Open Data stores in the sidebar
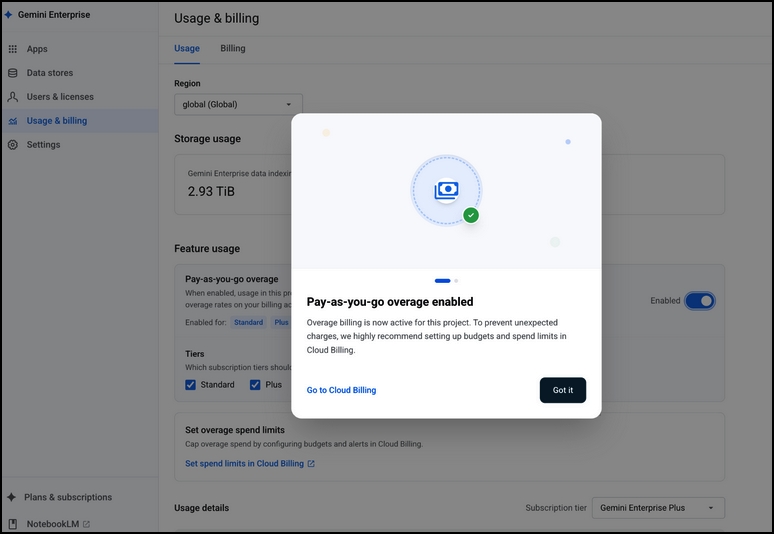The height and width of the screenshot is (534, 774). point(80,73)
